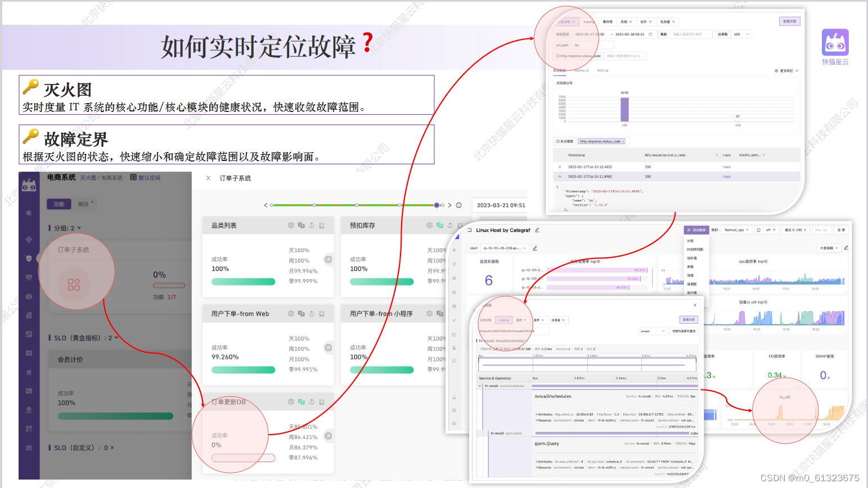
Task: Open settings gear on 预扣库存 card
Action: point(429,225)
